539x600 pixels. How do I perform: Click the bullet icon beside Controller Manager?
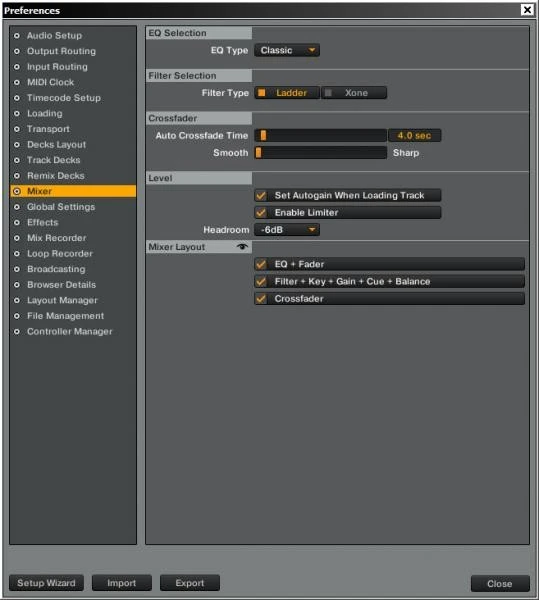16,331
